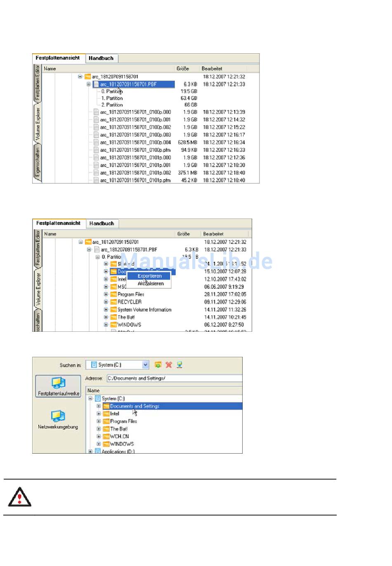Select the 2. Partition row
This screenshot has height=566, width=392.
click(112, 105)
